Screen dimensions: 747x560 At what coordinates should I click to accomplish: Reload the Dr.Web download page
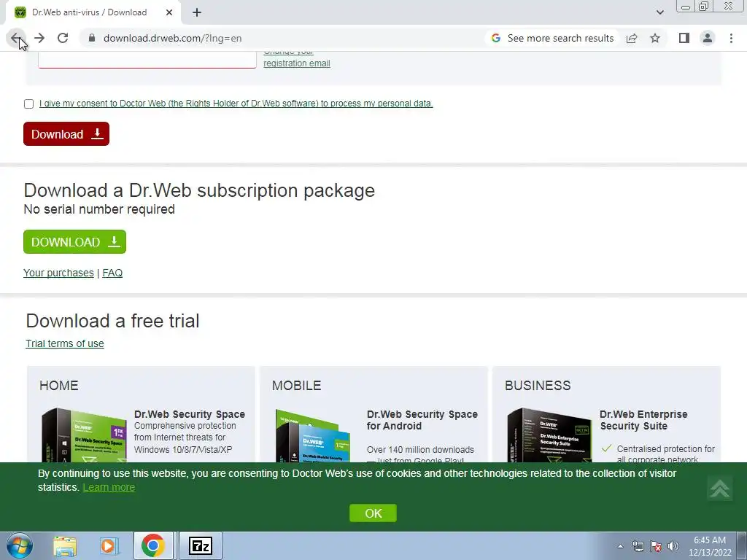coord(63,38)
